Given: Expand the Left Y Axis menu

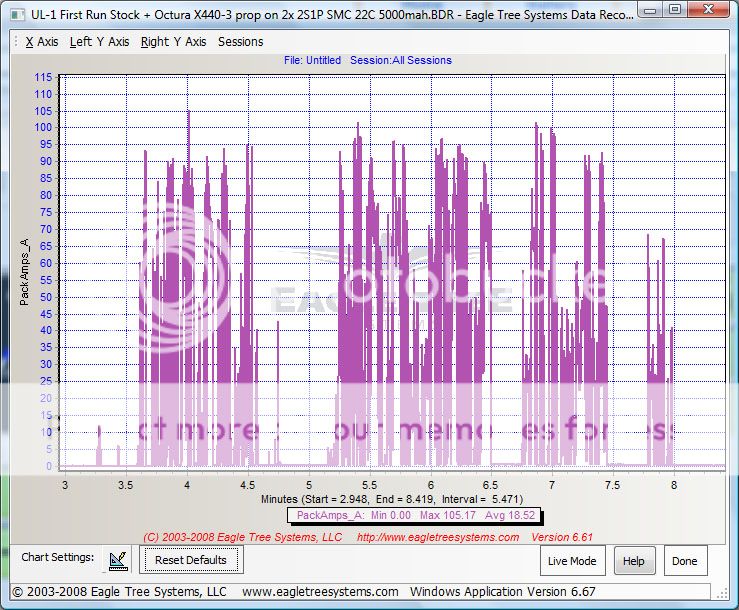Looking at the screenshot, I should tap(99, 42).
